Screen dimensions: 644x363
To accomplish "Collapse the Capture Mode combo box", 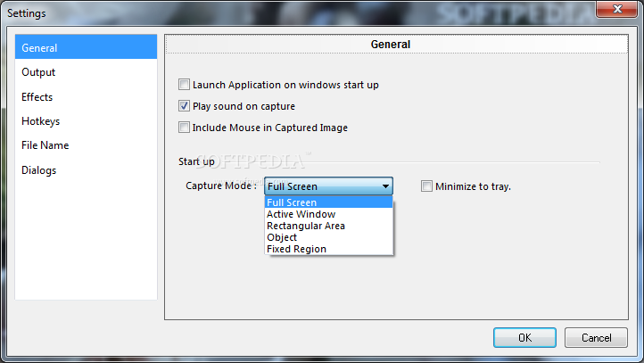I will (x=328, y=186).
